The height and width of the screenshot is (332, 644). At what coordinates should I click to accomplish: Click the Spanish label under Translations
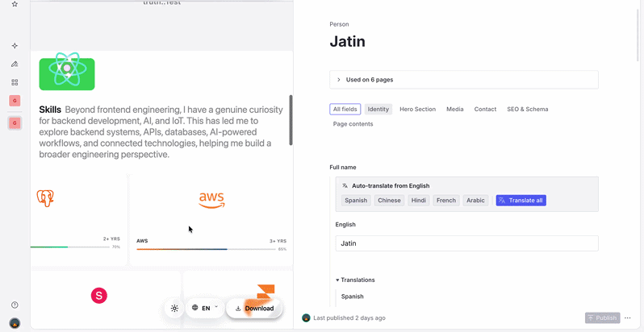(x=352, y=297)
